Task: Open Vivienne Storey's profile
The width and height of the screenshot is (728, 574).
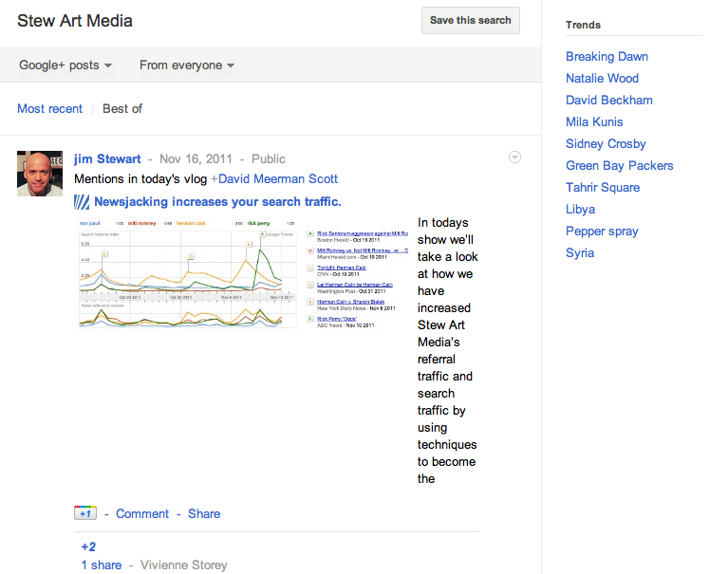Action: 184,565
